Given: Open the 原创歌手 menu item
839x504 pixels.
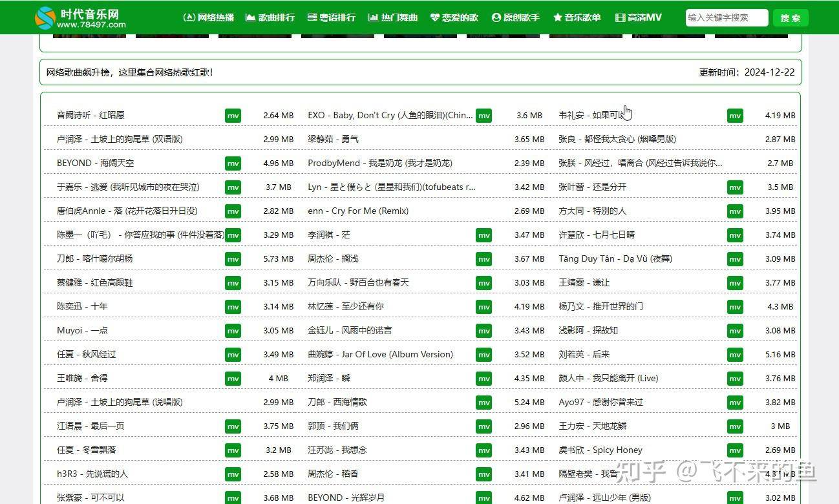Looking at the screenshot, I should [x=515, y=17].
